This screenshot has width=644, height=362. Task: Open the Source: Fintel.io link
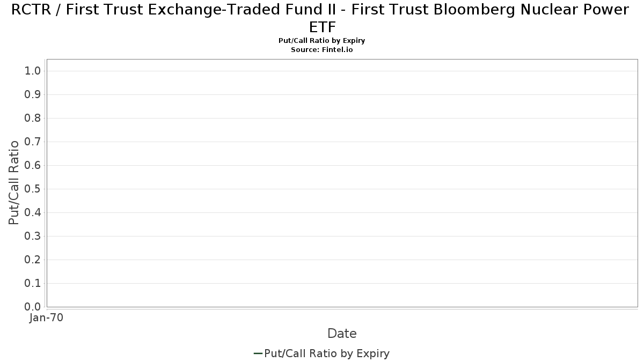(322, 49)
